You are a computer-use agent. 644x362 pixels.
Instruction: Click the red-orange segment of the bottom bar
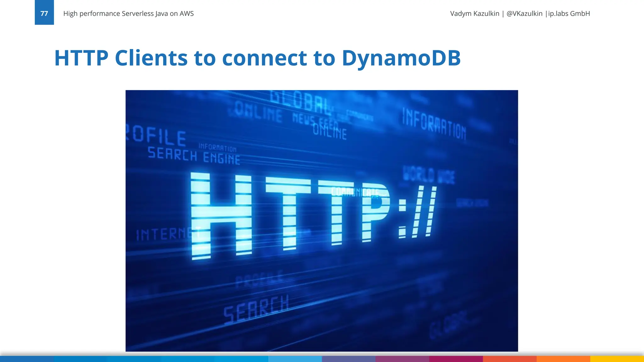(509, 359)
